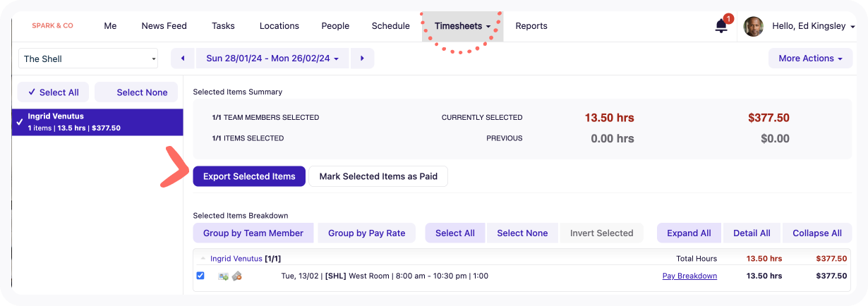The width and height of the screenshot is (868, 306).
Task: Open News Feed
Action: point(164,26)
